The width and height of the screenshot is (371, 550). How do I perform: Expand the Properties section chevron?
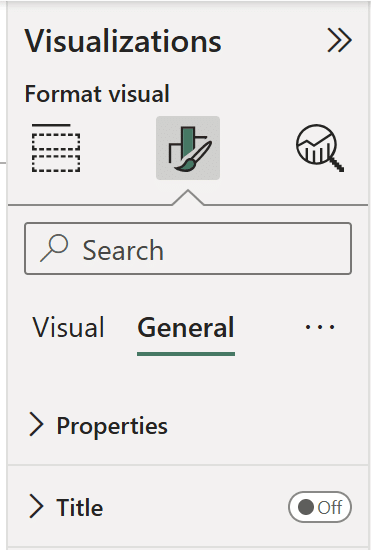(36, 424)
